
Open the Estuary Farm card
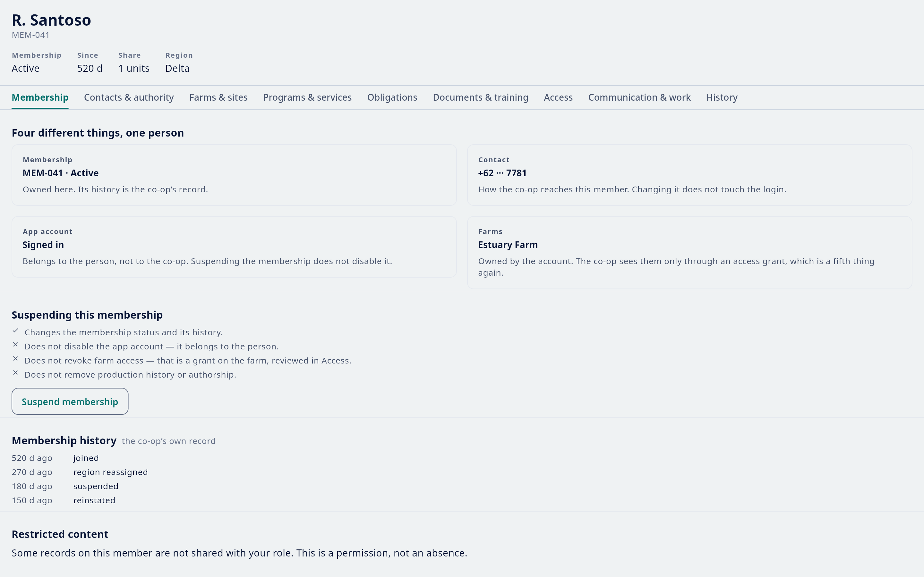point(689,253)
